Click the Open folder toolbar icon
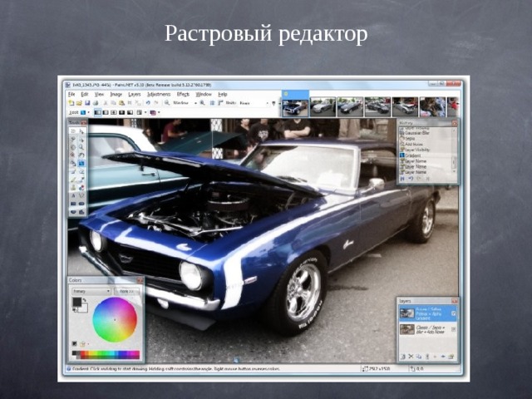Screen dimensions: 532x399 click(x=79, y=103)
